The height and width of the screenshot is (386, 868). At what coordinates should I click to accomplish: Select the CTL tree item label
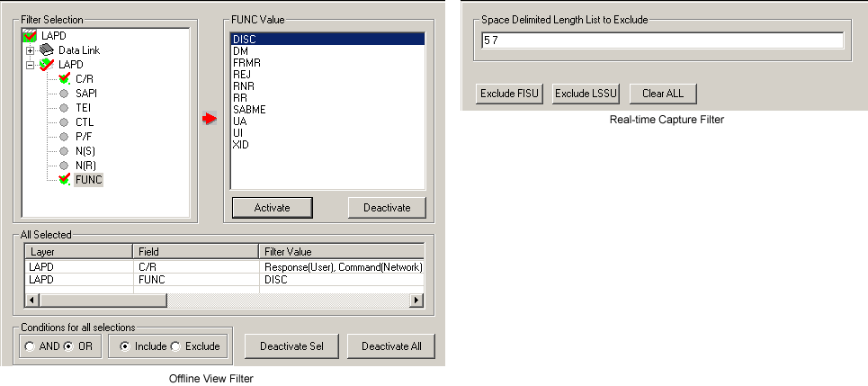coord(85,122)
